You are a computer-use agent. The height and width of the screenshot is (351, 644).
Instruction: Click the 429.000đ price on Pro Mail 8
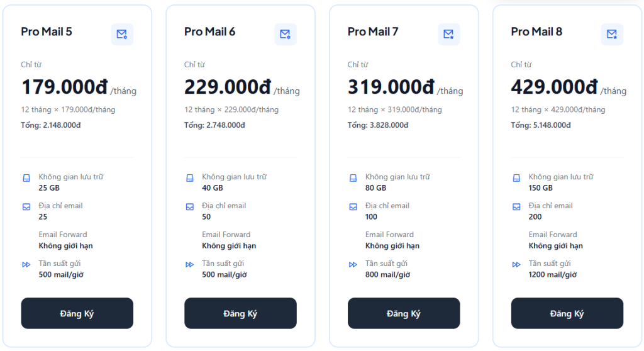(x=554, y=87)
